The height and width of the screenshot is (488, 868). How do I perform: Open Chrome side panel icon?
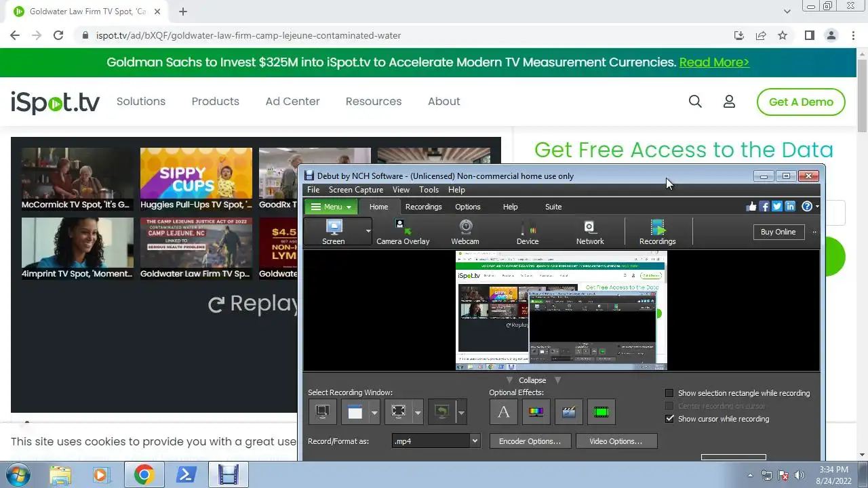pos(809,35)
